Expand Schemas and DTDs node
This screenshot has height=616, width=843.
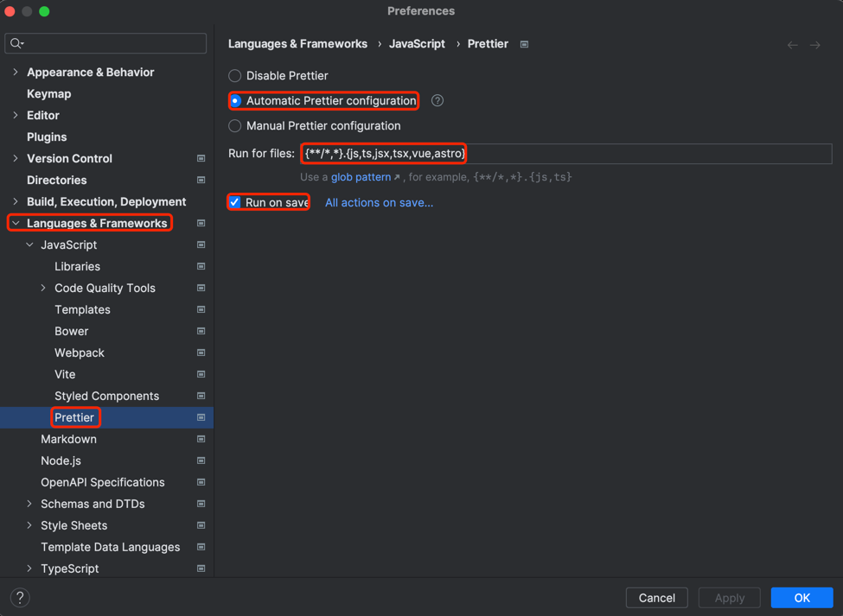click(29, 504)
